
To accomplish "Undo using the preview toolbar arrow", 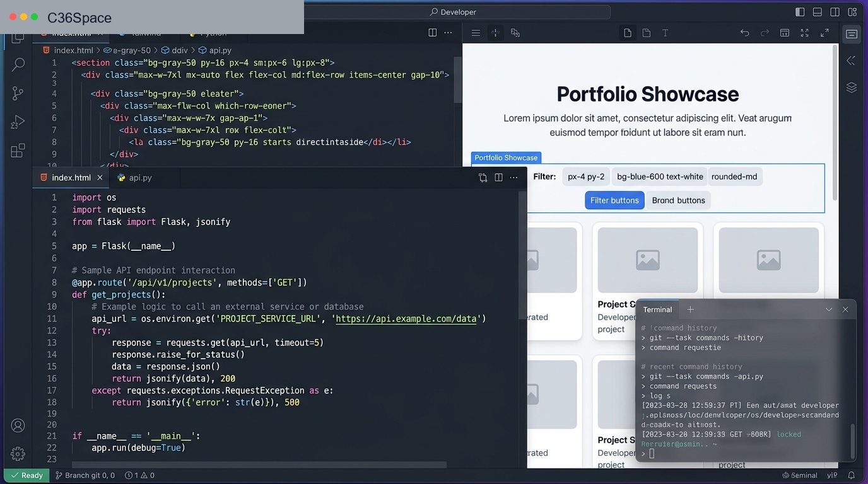I will pyautogui.click(x=745, y=33).
